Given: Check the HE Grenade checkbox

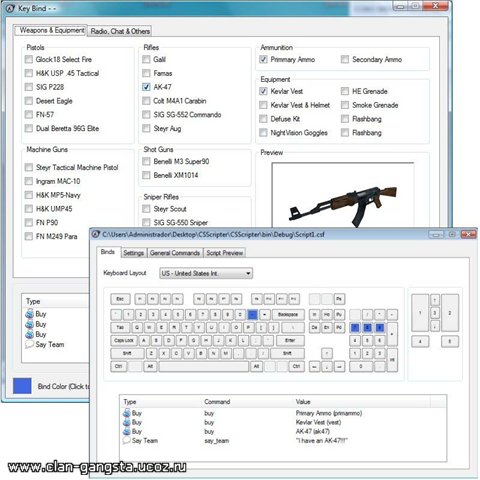Looking at the screenshot, I should (345, 91).
